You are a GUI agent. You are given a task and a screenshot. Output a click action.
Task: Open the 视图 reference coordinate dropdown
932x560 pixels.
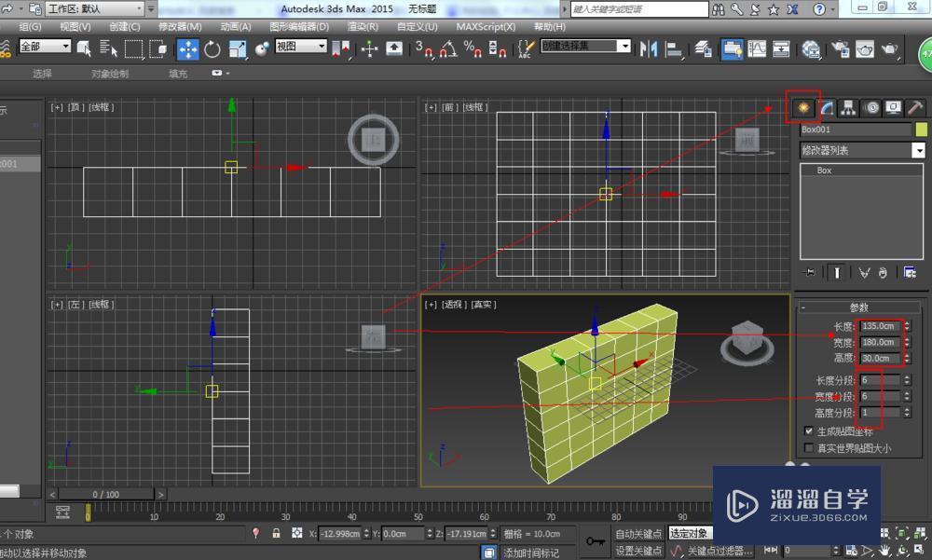301,46
